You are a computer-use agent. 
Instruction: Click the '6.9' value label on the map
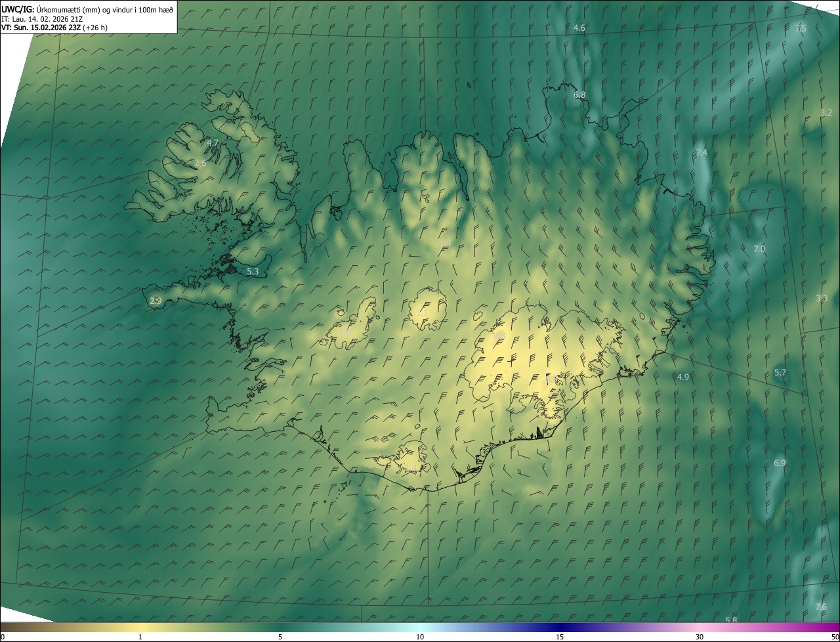click(x=780, y=463)
